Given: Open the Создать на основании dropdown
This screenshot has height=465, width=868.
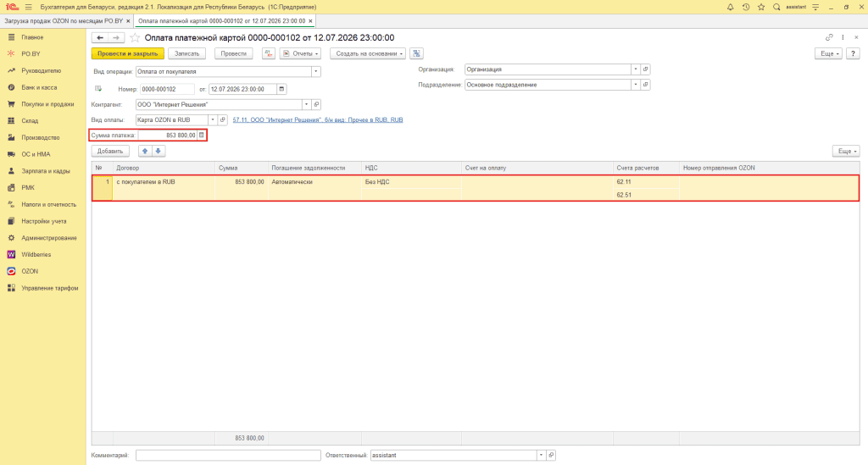Looking at the screenshot, I should pos(368,53).
